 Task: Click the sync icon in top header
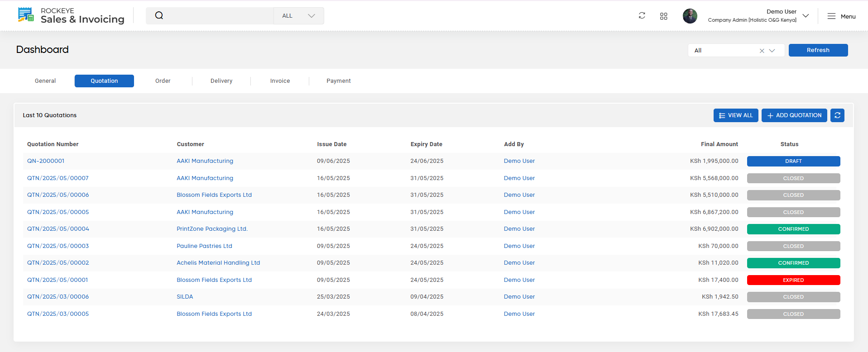pos(642,15)
